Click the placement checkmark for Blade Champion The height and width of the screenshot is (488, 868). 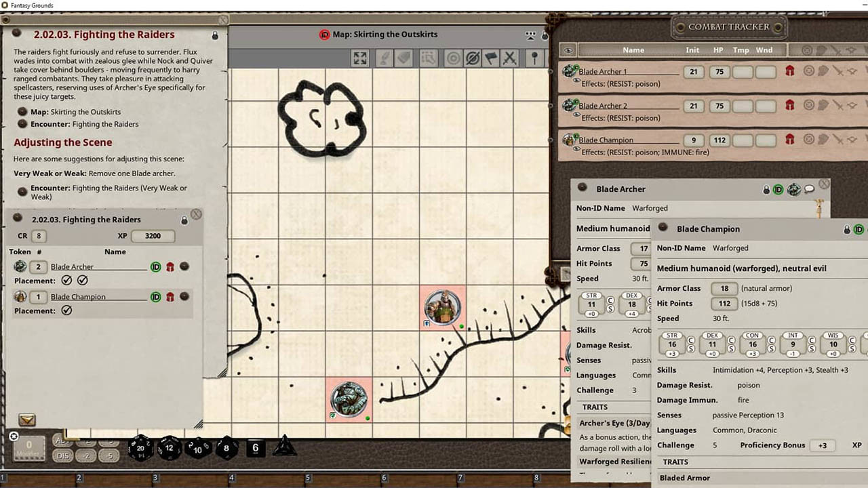[66, 310]
